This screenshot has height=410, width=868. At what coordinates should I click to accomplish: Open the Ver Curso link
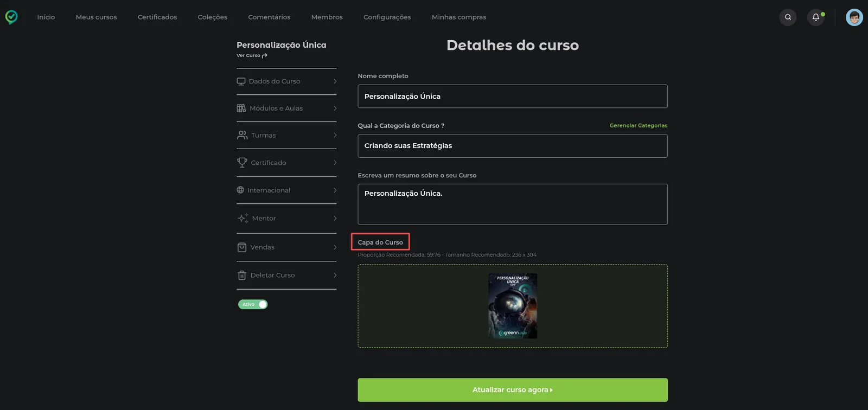252,55
